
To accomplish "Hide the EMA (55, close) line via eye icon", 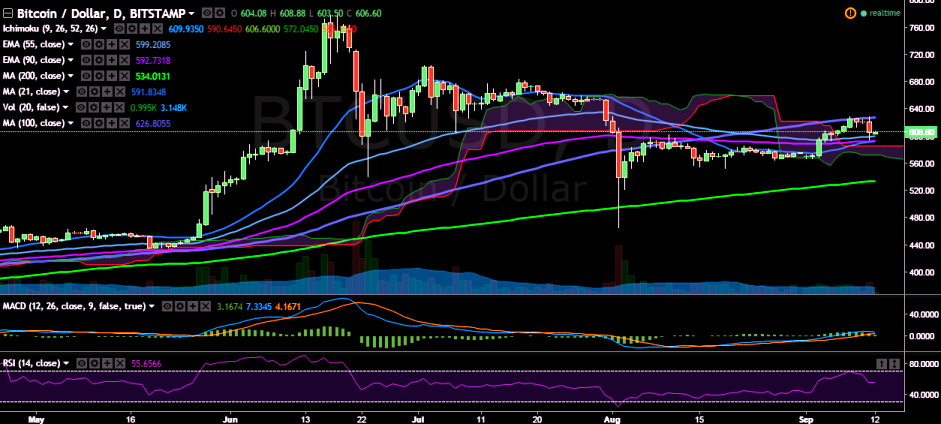I will [86, 44].
